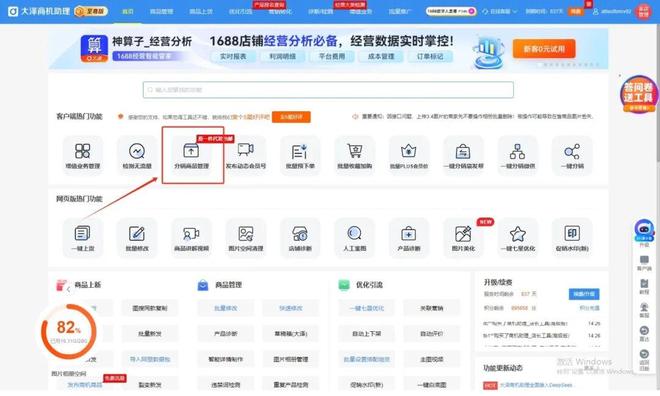Select the 成本管理 banner tab
Image resolution: width=660 pixels, height=396 pixels.
[381, 56]
